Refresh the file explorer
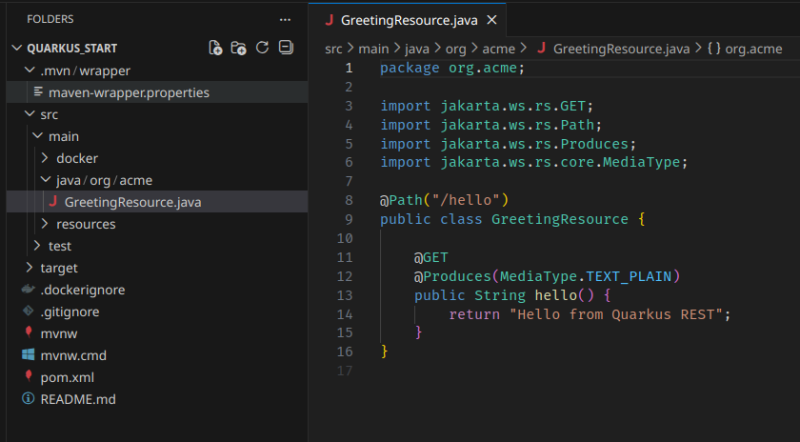This screenshot has width=800, height=442. pyautogui.click(x=263, y=48)
